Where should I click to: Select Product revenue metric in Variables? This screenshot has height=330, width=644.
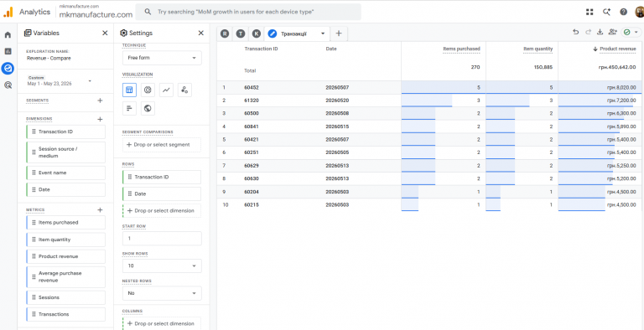[65, 256]
